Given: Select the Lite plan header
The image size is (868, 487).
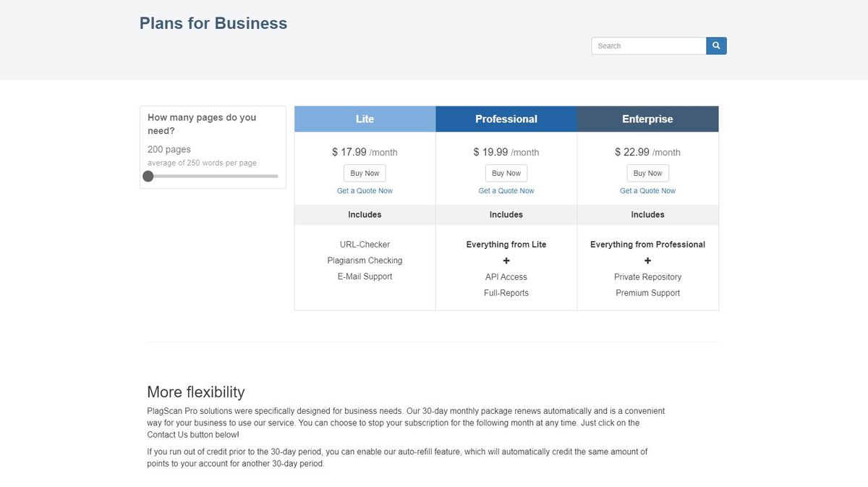Looking at the screenshot, I should pos(365,119).
